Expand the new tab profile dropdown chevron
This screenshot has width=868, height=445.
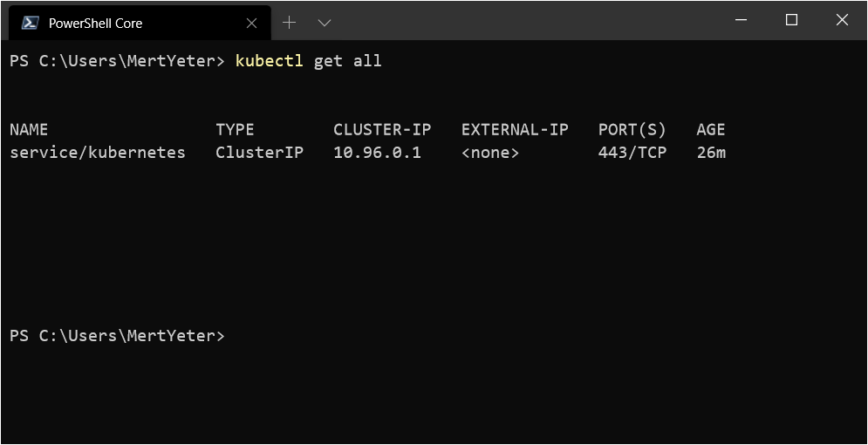click(x=325, y=23)
